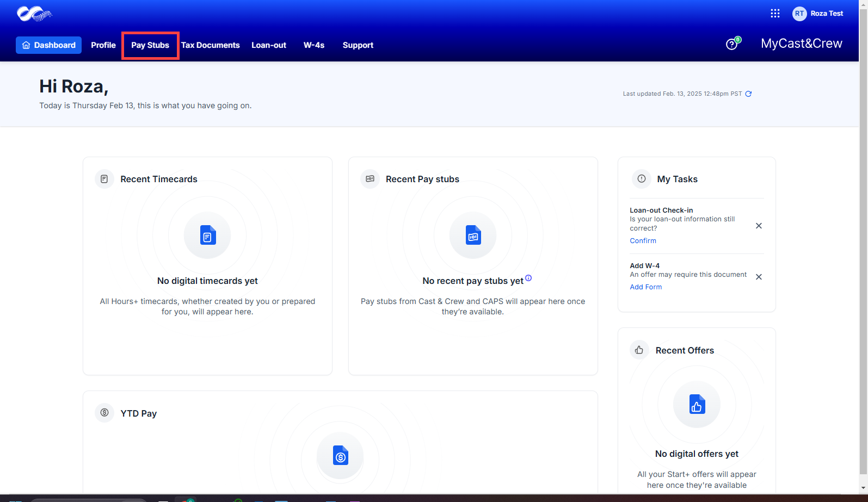868x502 pixels.
Task: Click the blue timecard document icon
Action: click(208, 235)
